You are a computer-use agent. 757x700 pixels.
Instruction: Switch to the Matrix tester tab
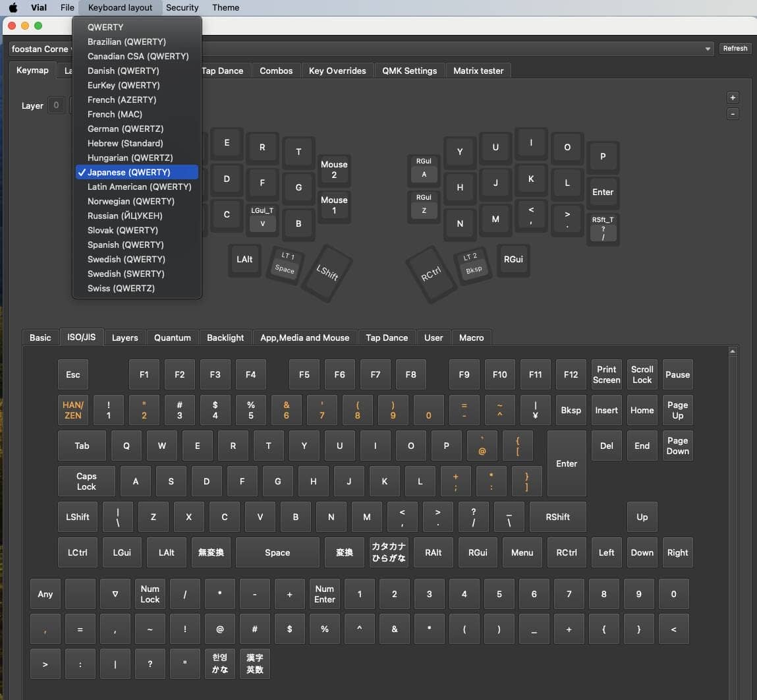coord(478,71)
